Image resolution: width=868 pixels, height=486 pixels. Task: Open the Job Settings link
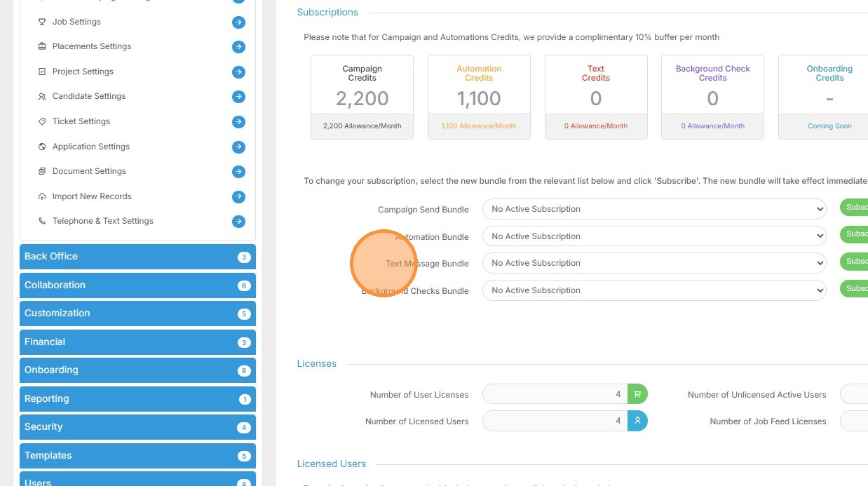(76, 22)
